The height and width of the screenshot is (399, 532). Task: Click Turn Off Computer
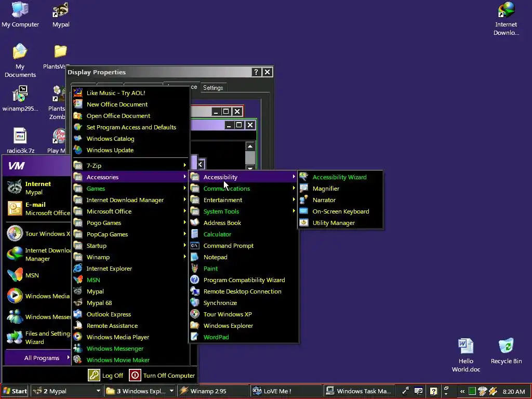pos(162,375)
